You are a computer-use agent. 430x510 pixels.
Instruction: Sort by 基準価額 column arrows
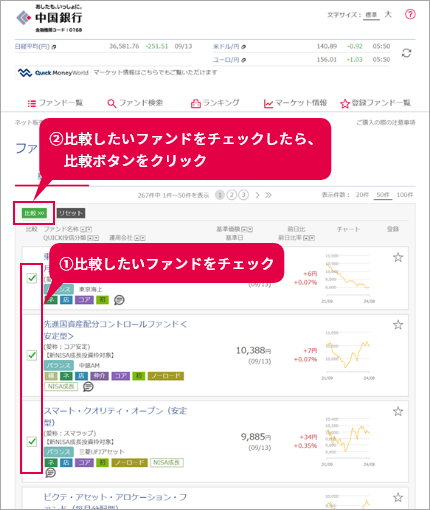[247, 229]
